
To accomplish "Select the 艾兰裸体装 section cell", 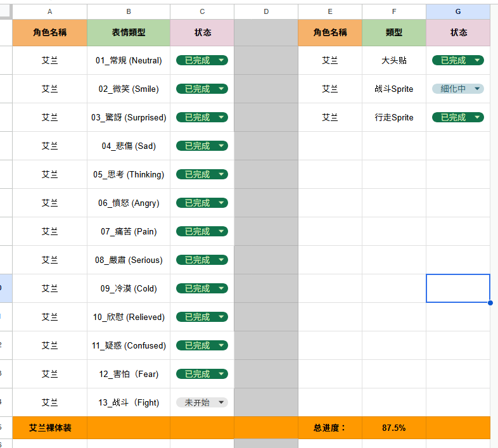I will (50, 428).
